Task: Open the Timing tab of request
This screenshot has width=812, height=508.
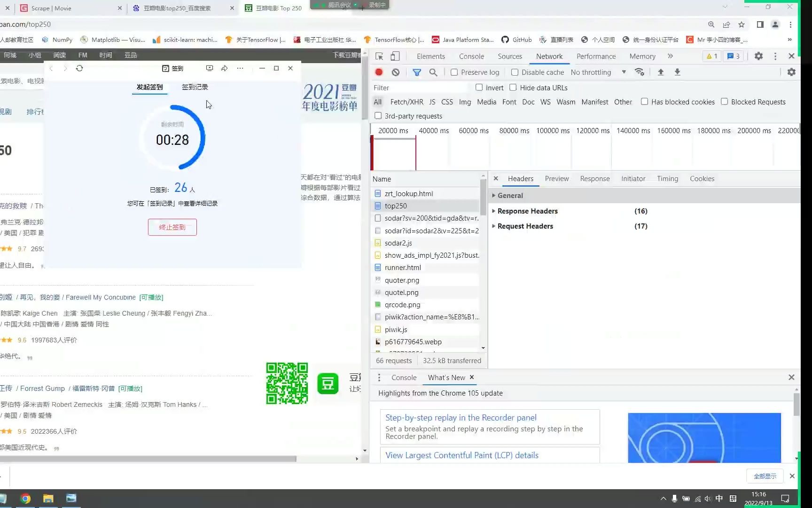Action: pos(667,179)
